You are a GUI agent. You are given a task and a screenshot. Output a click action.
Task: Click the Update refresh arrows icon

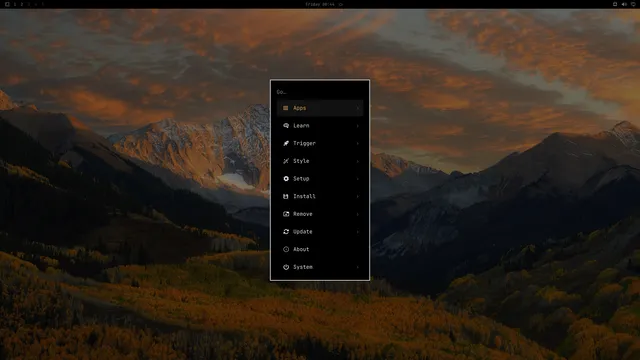pyautogui.click(x=286, y=231)
